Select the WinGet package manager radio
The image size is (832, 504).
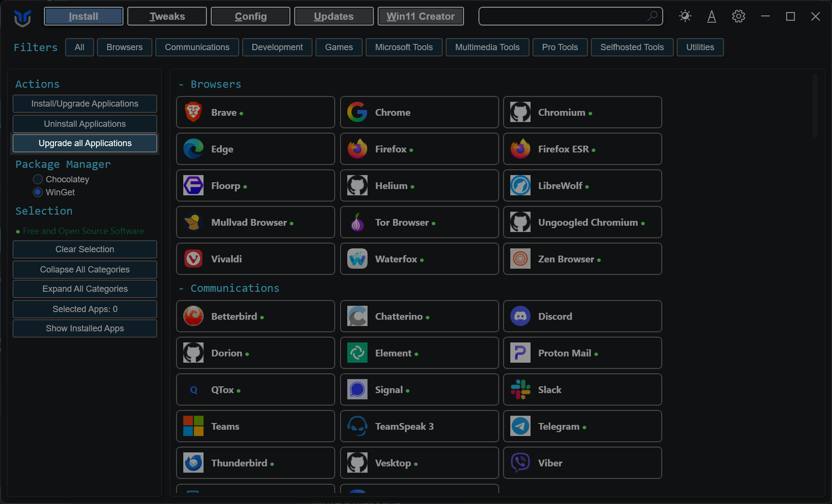point(38,192)
